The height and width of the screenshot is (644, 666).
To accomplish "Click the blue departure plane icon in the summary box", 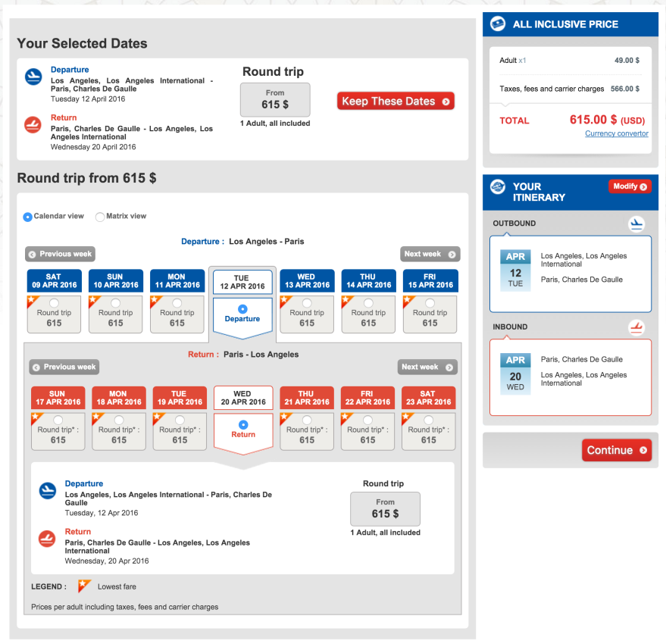I will click(48, 491).
